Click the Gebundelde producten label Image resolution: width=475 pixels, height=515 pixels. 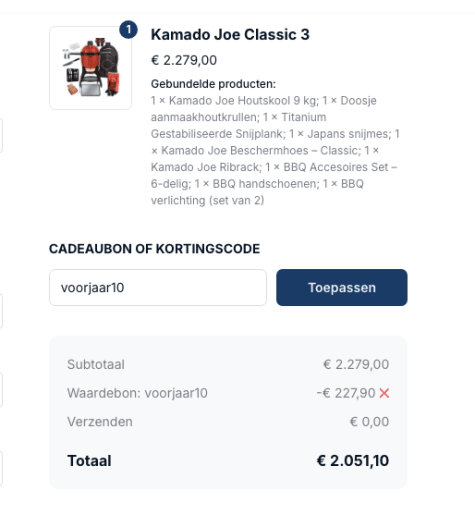coord(213,84)
